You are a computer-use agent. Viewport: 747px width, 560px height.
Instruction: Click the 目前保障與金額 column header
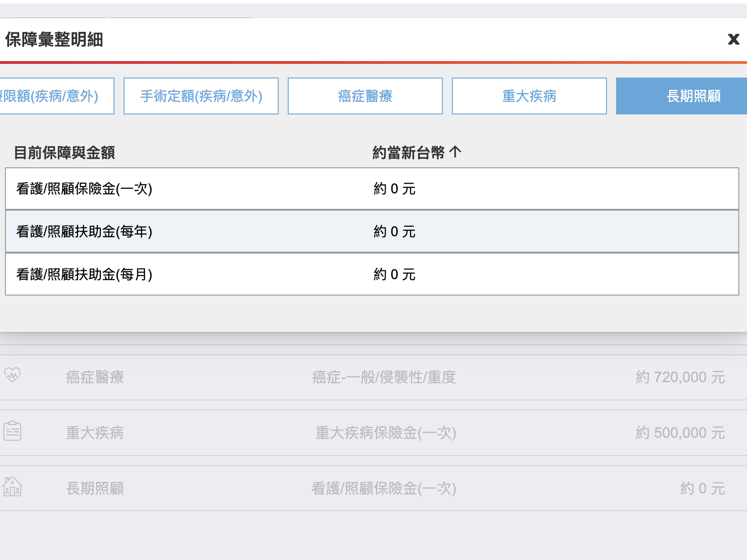click(64, 152)
